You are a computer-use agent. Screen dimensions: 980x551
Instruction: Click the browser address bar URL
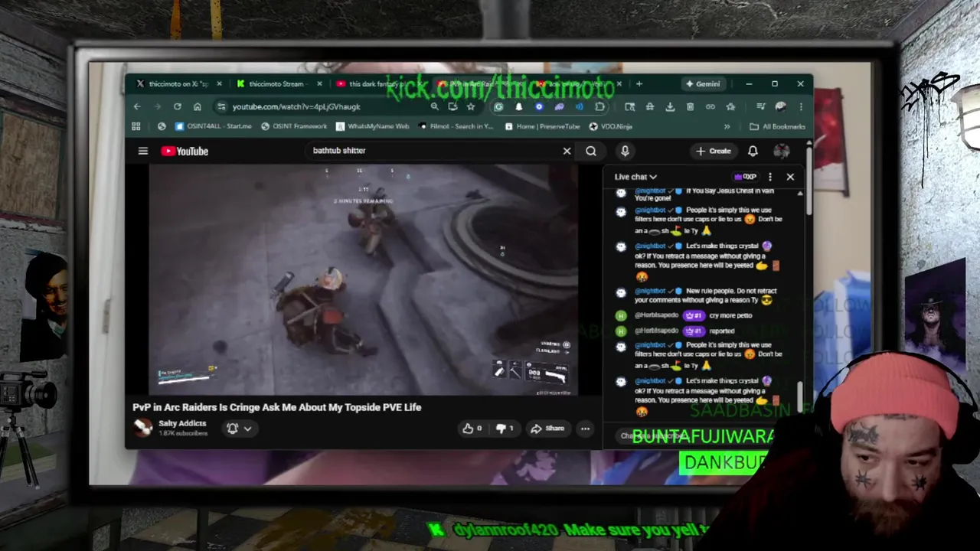click(296, 107)
